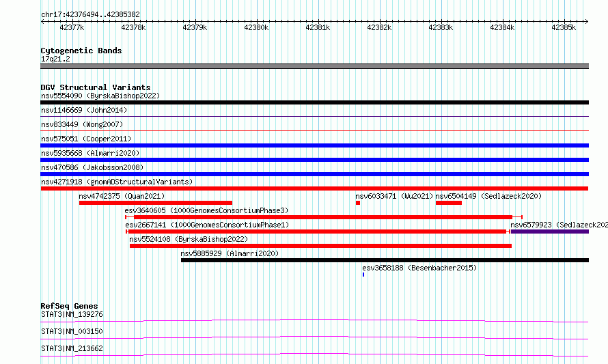Click the nsv6504149 Sedlazeck2020 red bar
The height and width of the screenshot is (364, 608).
pyautogui.click(x=449, y=203)
